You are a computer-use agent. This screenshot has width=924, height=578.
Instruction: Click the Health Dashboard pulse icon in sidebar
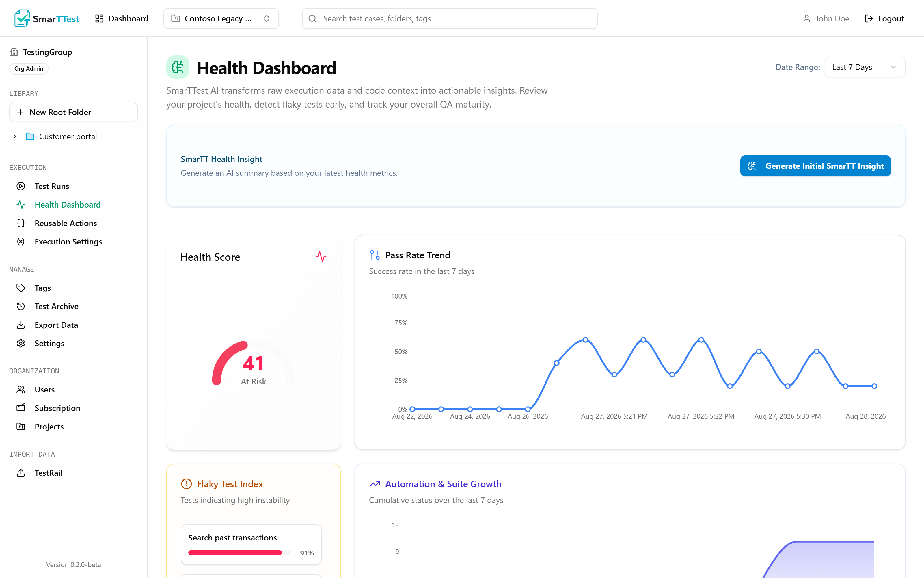tap(21, 205)
